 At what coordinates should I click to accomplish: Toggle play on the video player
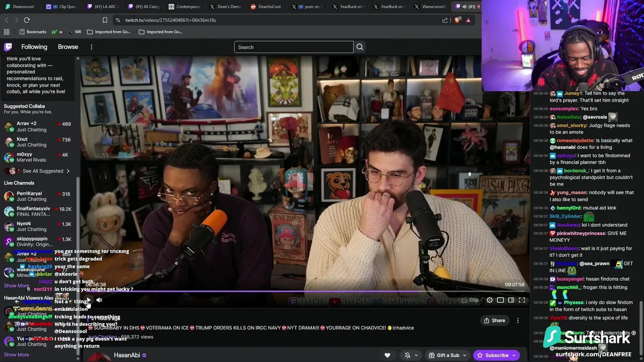tap(89, 300)
